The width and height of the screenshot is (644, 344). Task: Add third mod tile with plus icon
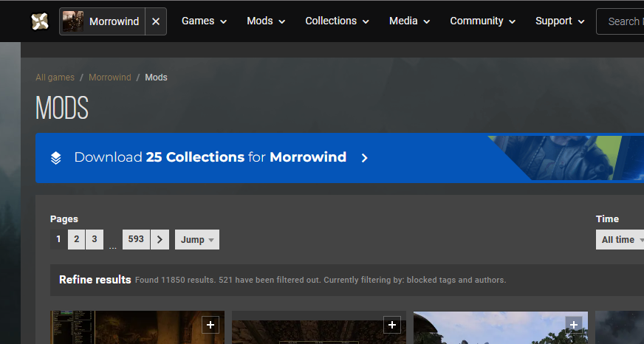[x=573, y=325]
